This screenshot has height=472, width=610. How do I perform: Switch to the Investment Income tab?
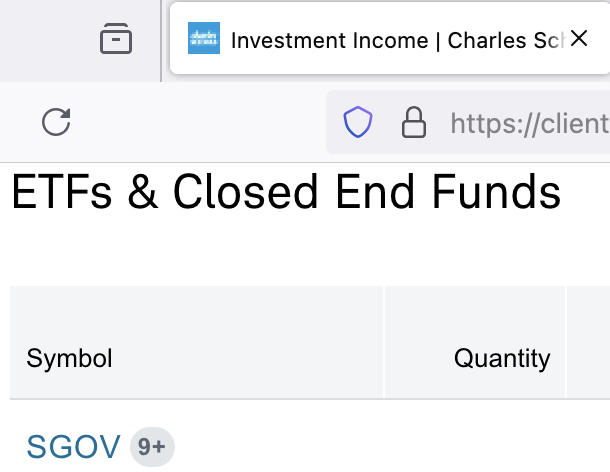coord(380,40)
